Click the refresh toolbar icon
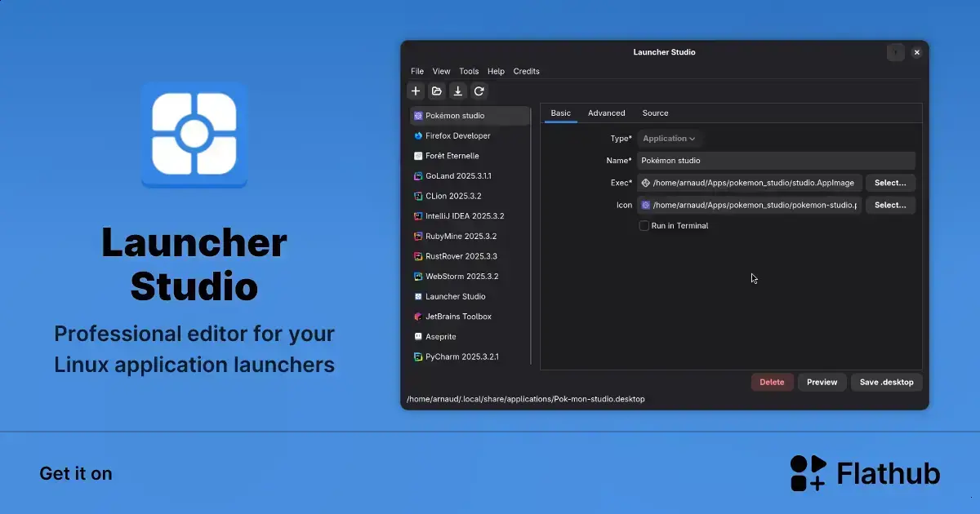Viewport: 980px width, 514px height. click(479, 91)
